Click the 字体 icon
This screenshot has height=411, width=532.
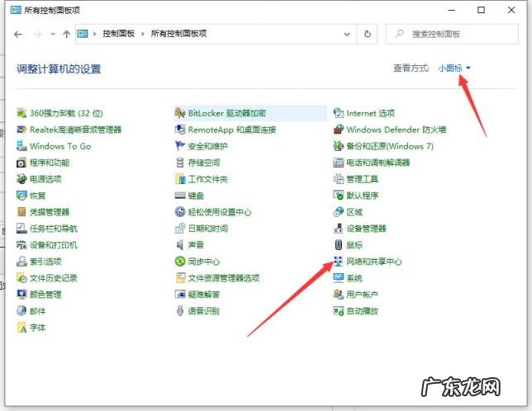tap(21, 328)
